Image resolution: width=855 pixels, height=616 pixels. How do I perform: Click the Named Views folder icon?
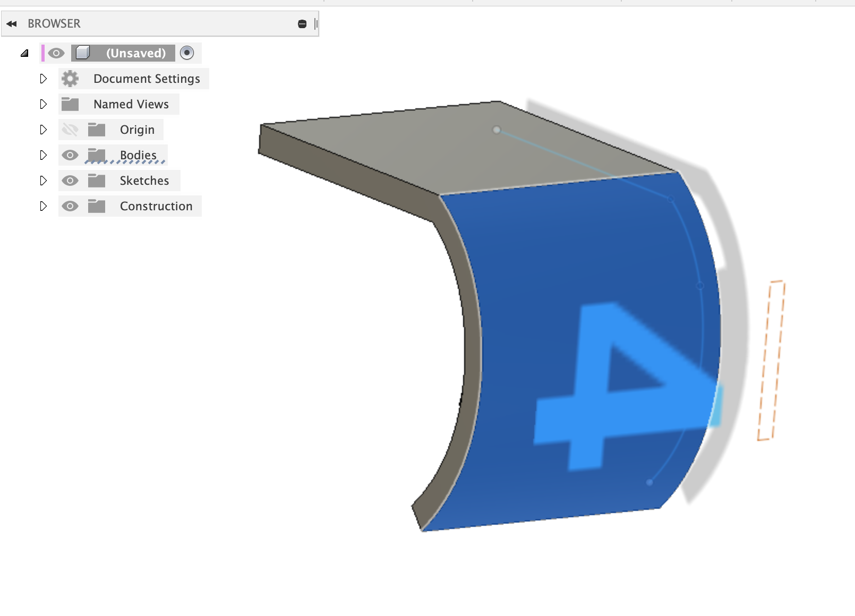click(x=70, y=104)
